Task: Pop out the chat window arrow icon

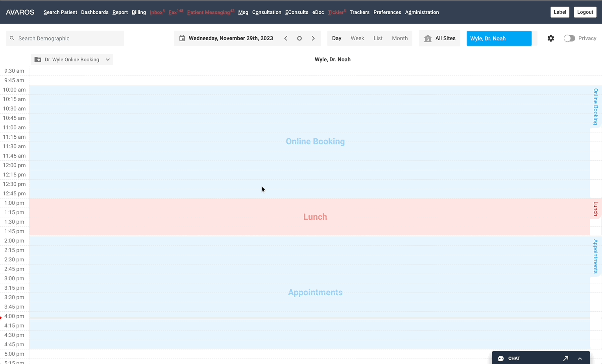Action: (565, 358)
